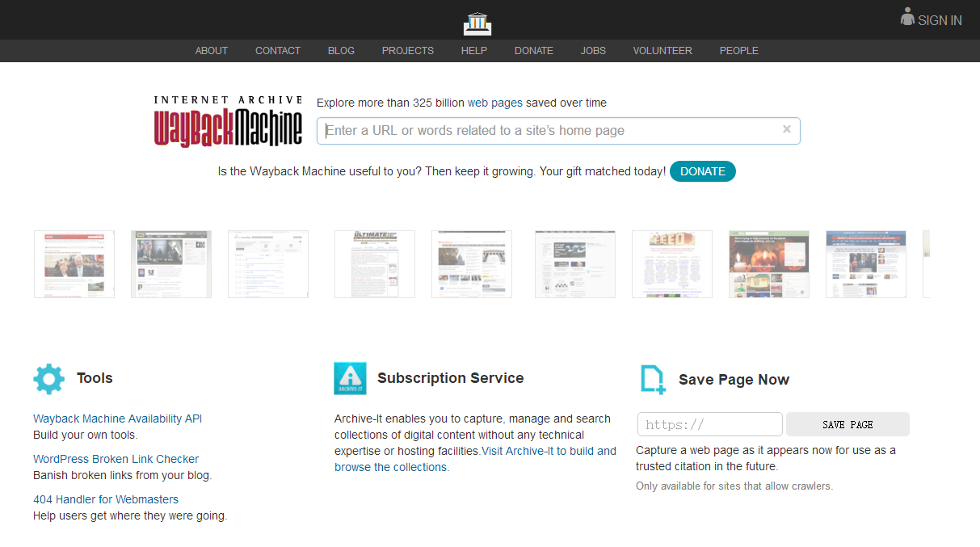Open the CONTACT menu item
This screenshot has height=547, width=980.
point(278,50)
